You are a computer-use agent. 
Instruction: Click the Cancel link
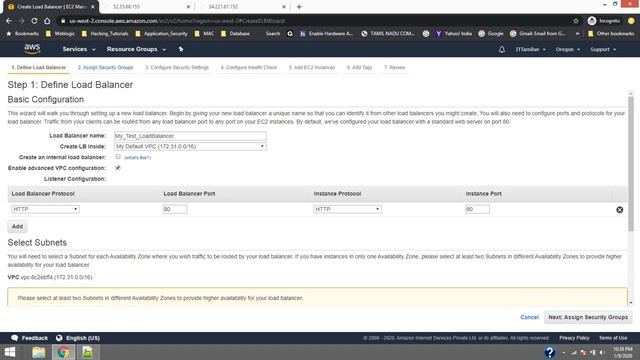click(x=529, y=317)
